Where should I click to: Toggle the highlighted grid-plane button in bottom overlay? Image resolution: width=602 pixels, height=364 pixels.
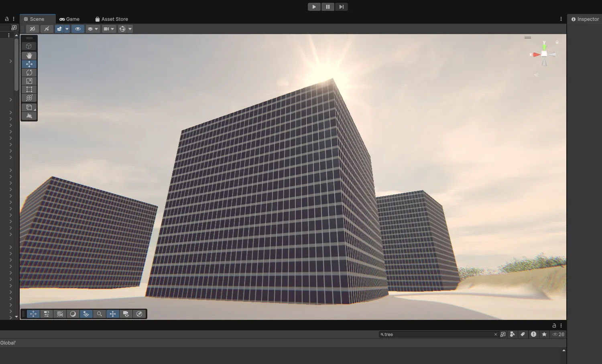click(86, 314)
